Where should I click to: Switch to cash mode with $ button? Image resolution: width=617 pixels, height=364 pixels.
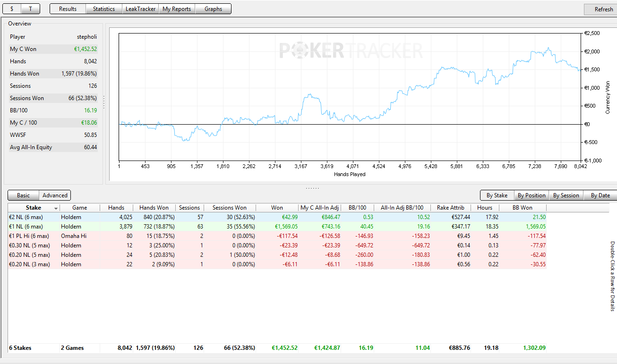(12, 9)
